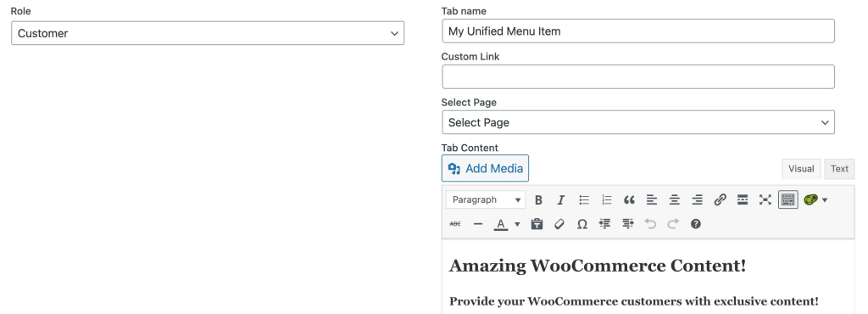Screen dimensions: 868x314
Task: Align text right
Action: 697,200
